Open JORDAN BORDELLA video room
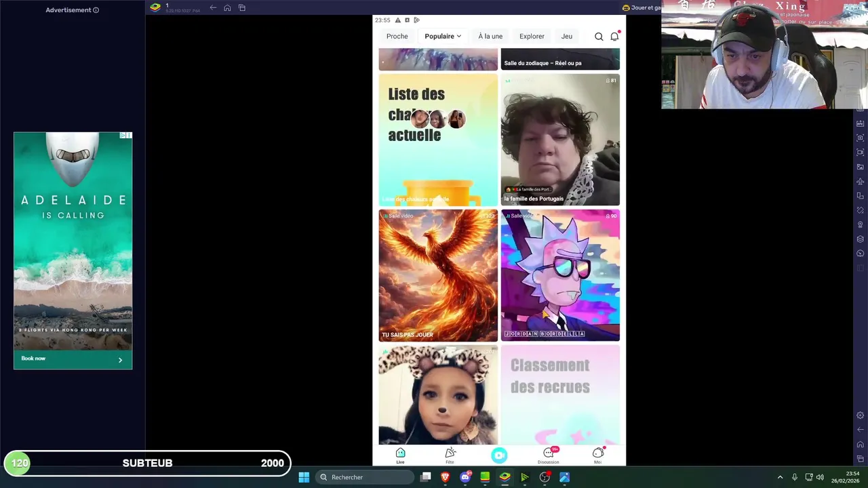 point(560,275)
